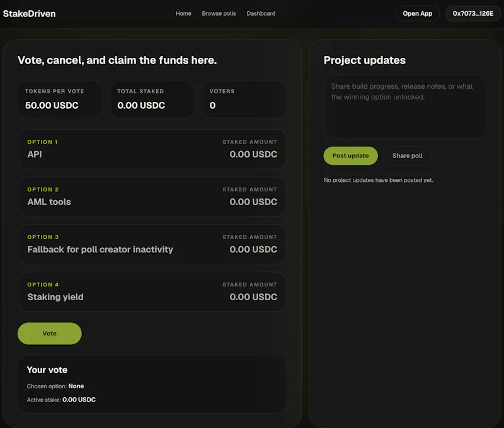Select Option 2 AML tools card
Viewport: 504px width, 428px height.
tap(152, 196)
